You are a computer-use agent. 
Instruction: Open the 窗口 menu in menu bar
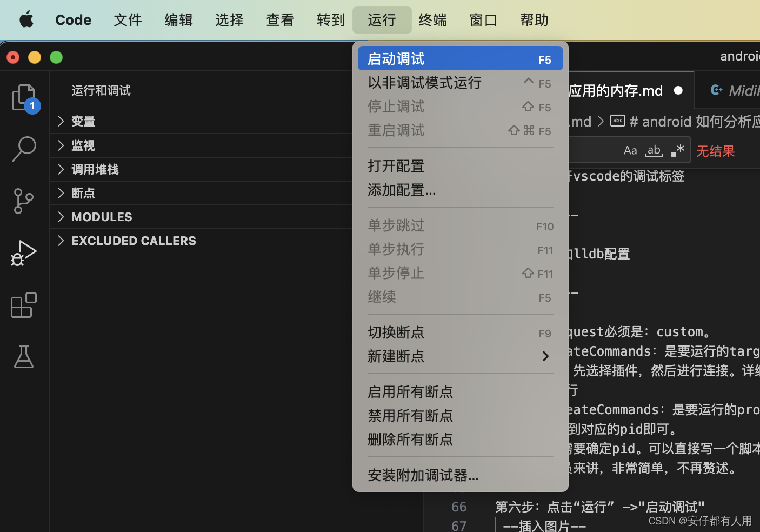pyautogui.click(x=484, y=20)
